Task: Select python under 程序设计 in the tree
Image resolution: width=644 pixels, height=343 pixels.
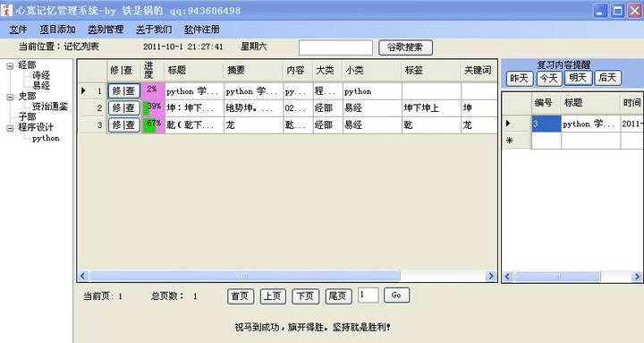Action: coord(46,138)
